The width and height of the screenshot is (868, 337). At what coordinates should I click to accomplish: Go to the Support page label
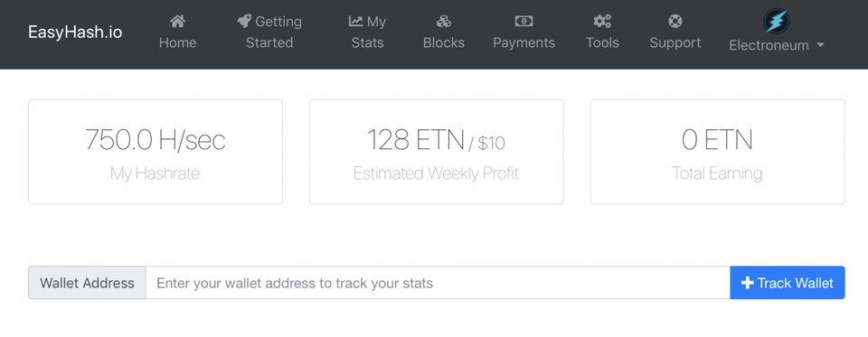pyautogui.click(x=675, y=42)
